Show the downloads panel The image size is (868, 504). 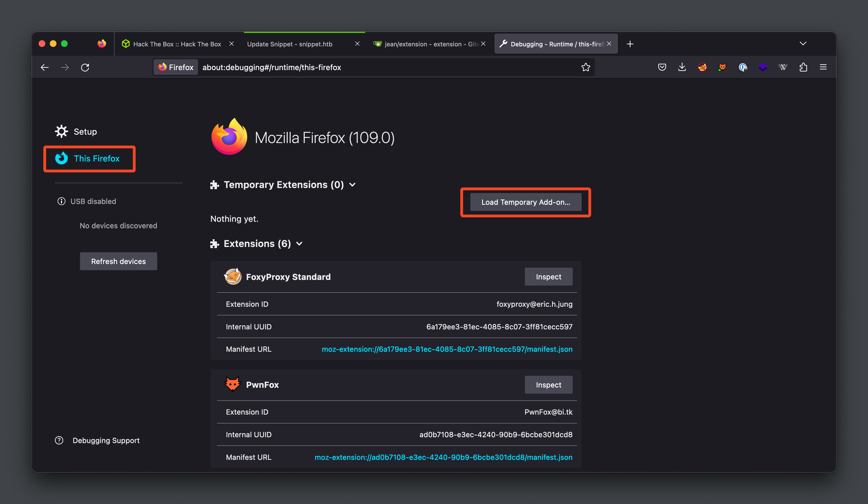point(682,67)
